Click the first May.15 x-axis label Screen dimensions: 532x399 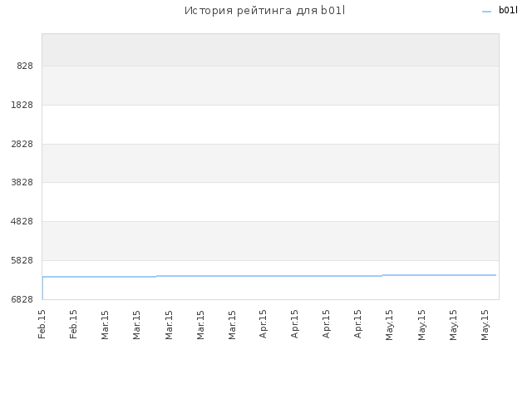[x=389, y=325]
